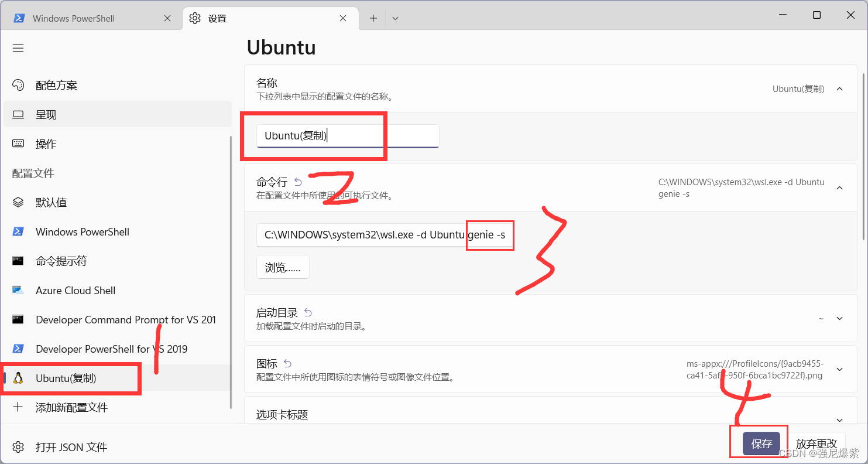Select the Ubuntu(复制) profile
This screenshot has height=464, width=868.
(118, 378)
